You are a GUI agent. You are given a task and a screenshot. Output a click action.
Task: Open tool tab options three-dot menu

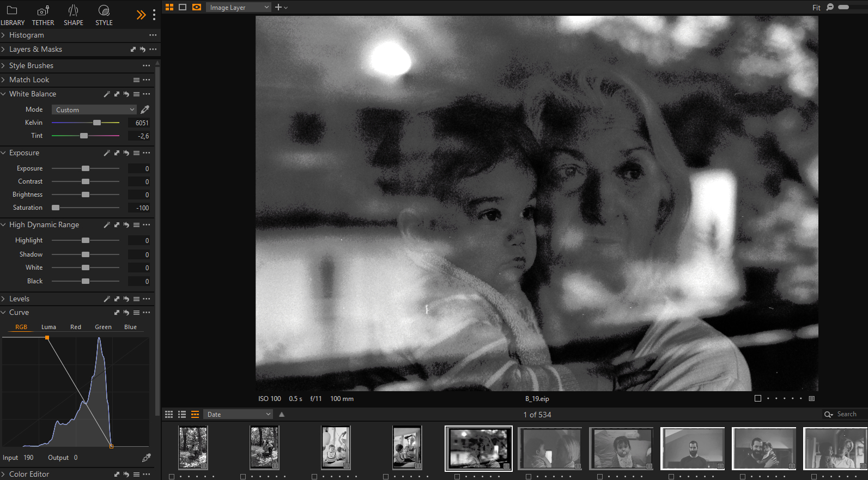point(154,15)
